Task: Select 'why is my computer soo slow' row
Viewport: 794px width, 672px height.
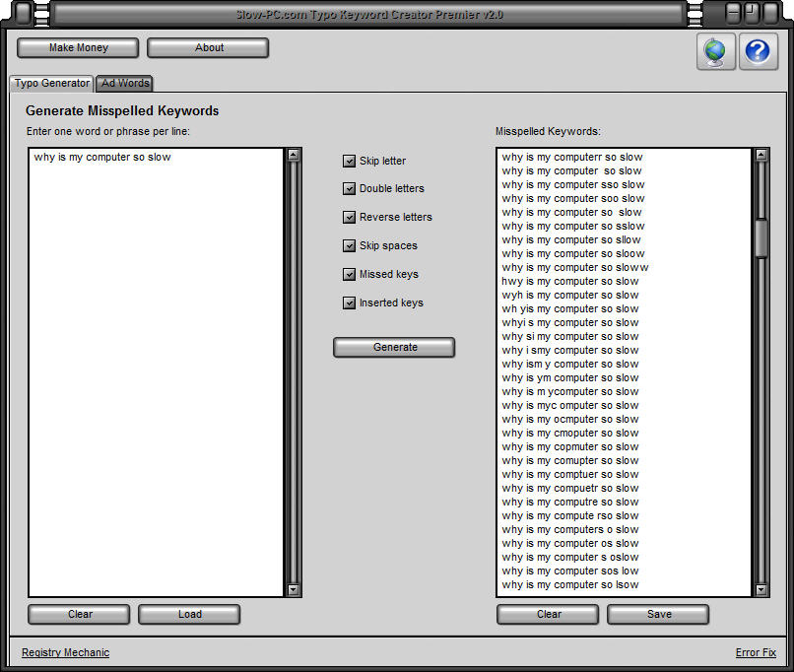Action: (x=573, y=198)
